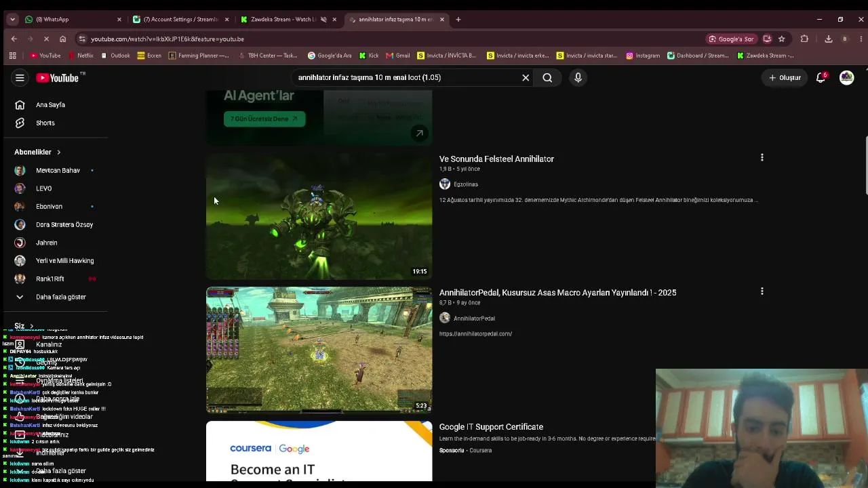The height and width of the screenshot is (488, 868).
Task: Bookmark this page with the star icon
Action: tap(781, 39)
